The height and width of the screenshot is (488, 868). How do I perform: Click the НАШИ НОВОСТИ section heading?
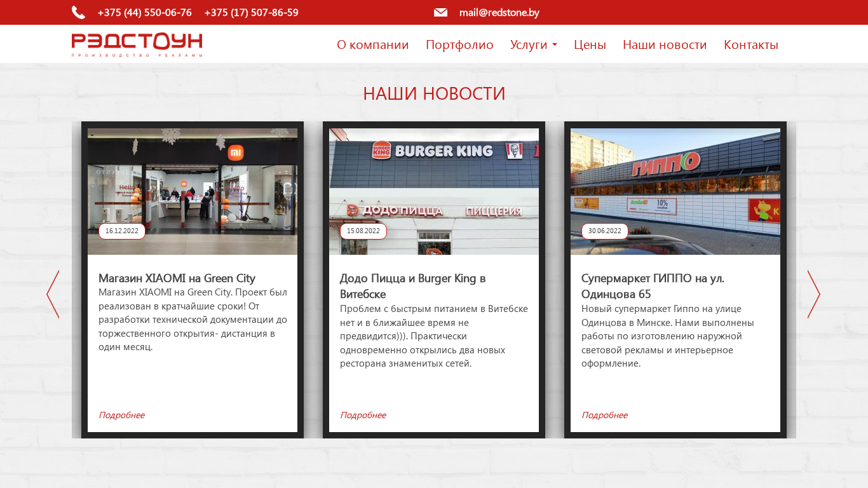tap(434, 93)
